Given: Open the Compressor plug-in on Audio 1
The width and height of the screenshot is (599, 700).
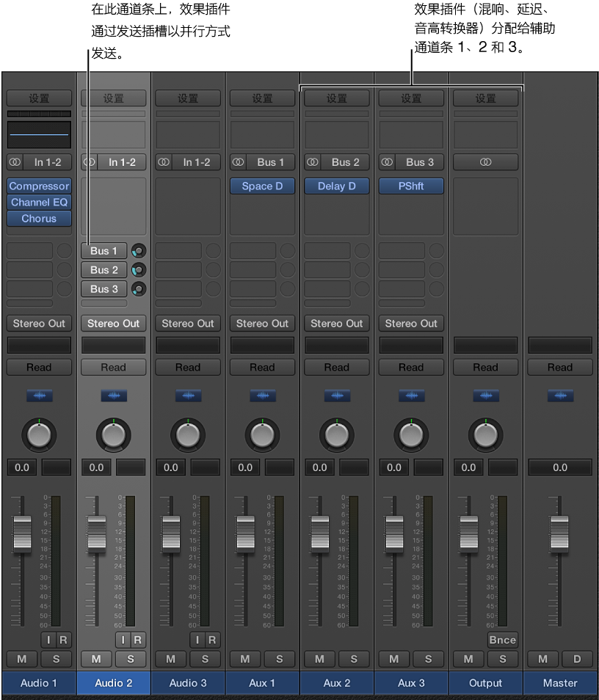Looking at the screenshot, I should click(39, 186).
